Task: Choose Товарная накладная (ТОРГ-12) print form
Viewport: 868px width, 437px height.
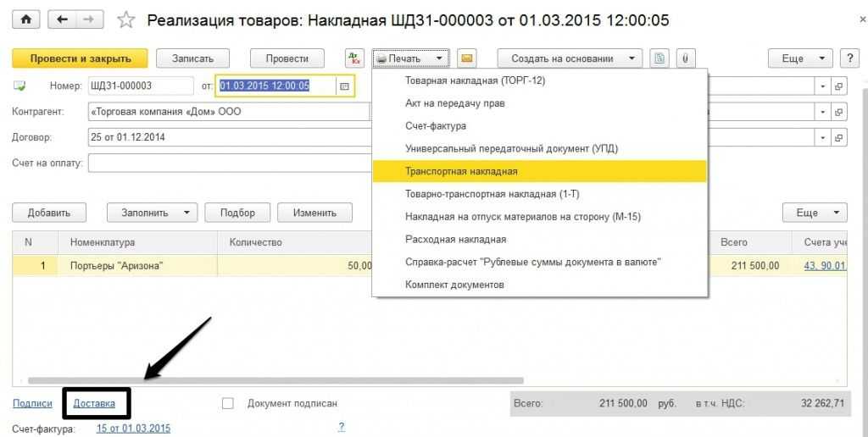Action: pos(540,80)
